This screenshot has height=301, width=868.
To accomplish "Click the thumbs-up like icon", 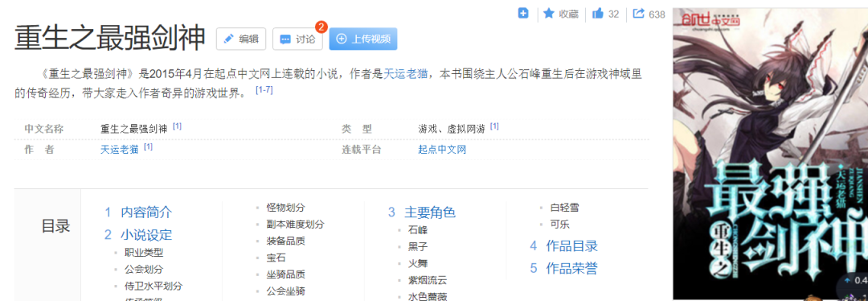I will 597,14.
